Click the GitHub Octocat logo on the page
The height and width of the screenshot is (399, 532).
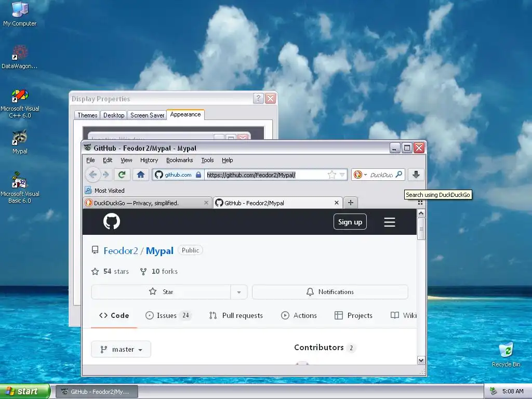click(x=112, y=221)
